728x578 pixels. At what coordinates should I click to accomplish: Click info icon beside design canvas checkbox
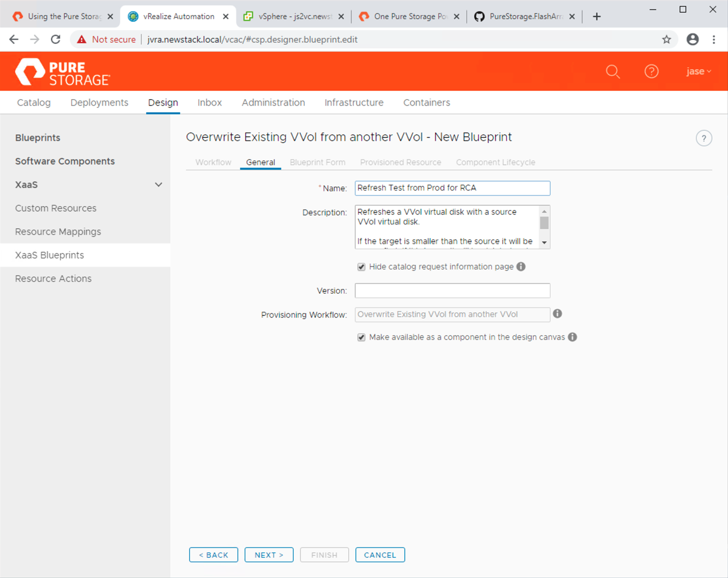point(572,337)
